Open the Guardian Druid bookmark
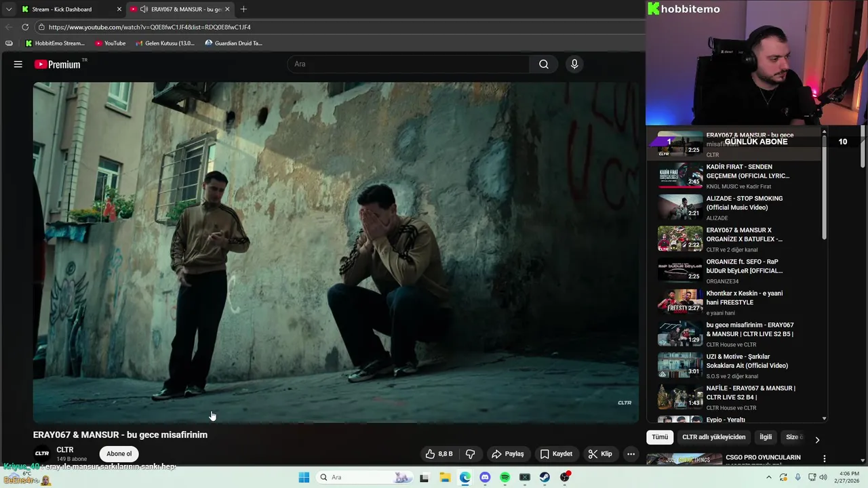 234,43
